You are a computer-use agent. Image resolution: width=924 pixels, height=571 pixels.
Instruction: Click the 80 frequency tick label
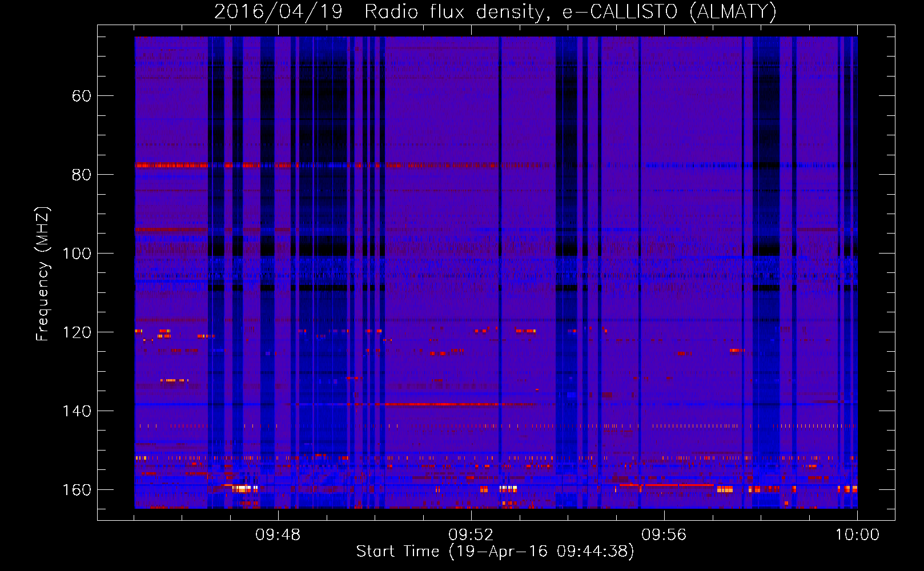point(81,175)
